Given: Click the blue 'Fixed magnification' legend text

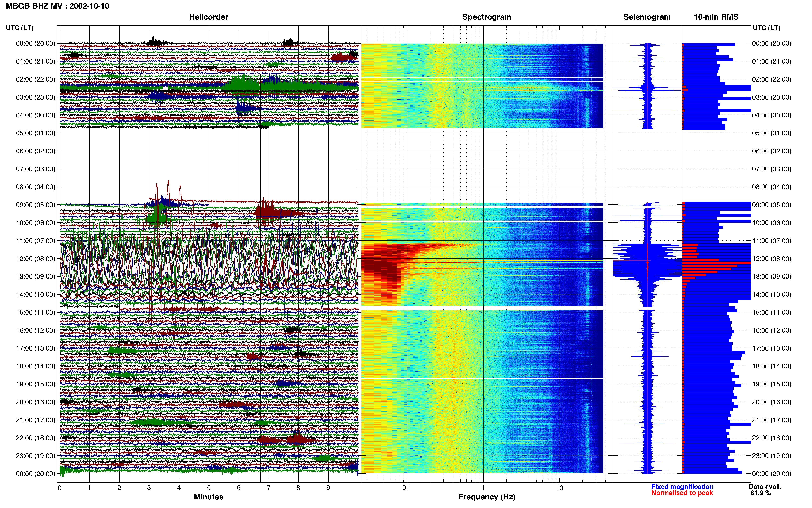Looking at the screenshot, I should pos(682,486).
